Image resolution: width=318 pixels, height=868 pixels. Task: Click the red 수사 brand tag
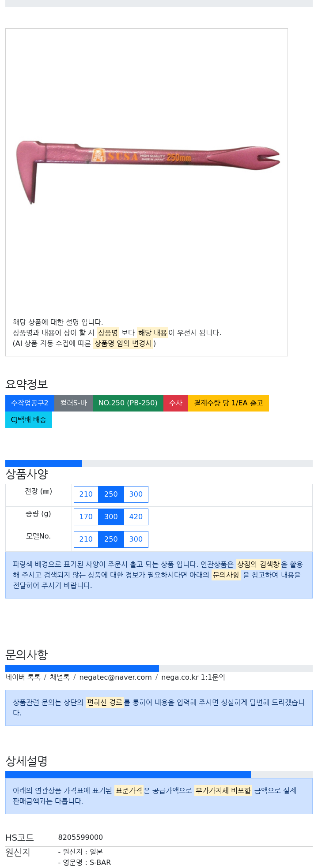[x=176, y=403]
